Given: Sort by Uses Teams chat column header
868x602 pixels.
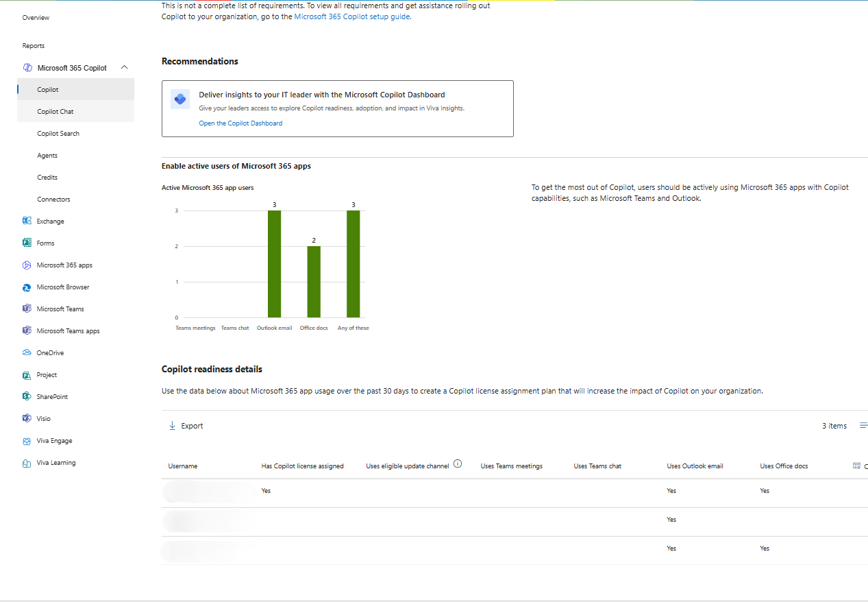Looking at the screenshot, I should pyautogui.click(x=597, y=466).
